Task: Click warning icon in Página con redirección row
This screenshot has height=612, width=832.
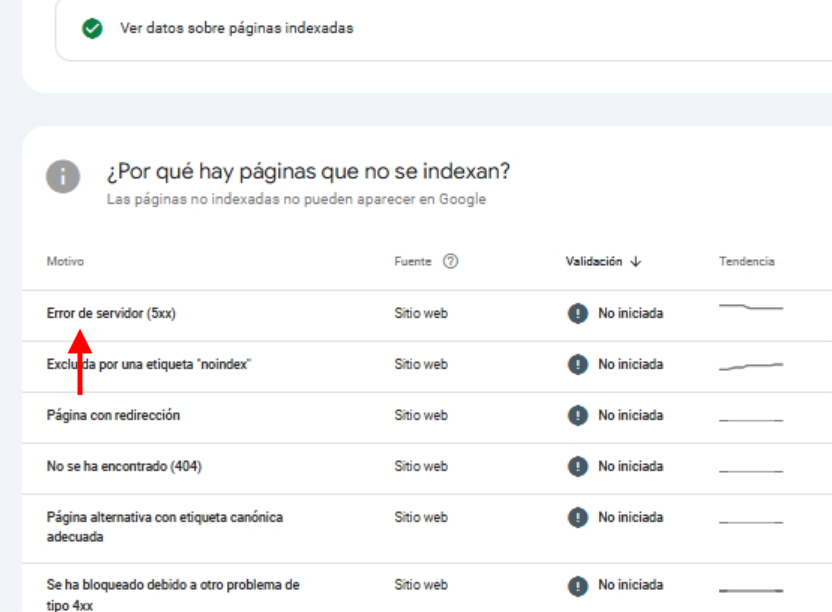Action: [577, 415]
